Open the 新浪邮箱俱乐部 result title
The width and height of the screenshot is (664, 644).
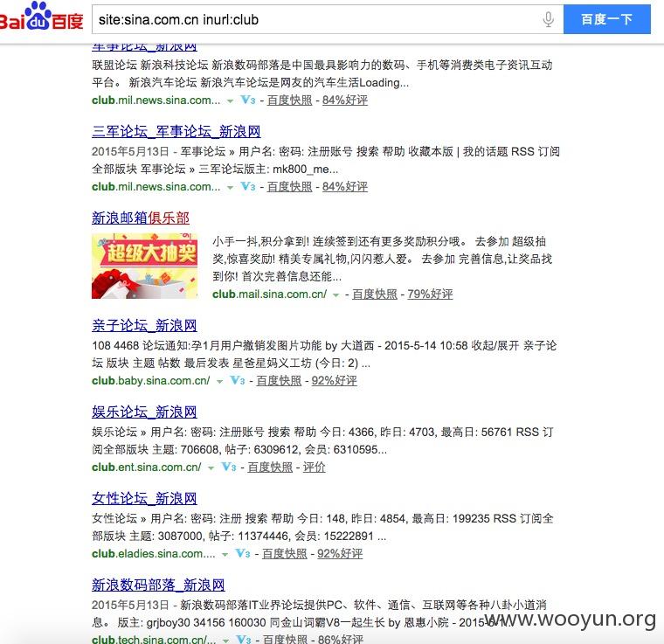tap(141, 218)
